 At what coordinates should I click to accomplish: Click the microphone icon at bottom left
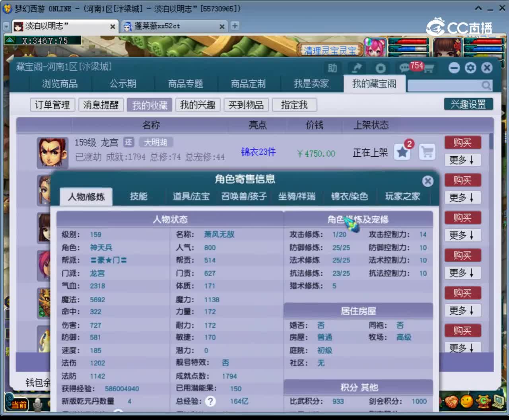click(38, 405)
